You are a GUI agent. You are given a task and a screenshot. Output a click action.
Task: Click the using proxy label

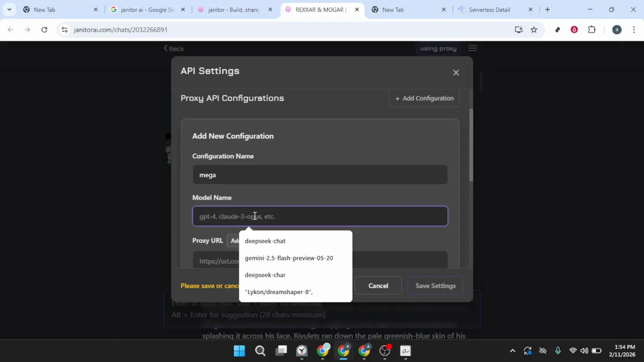point(438,48)
